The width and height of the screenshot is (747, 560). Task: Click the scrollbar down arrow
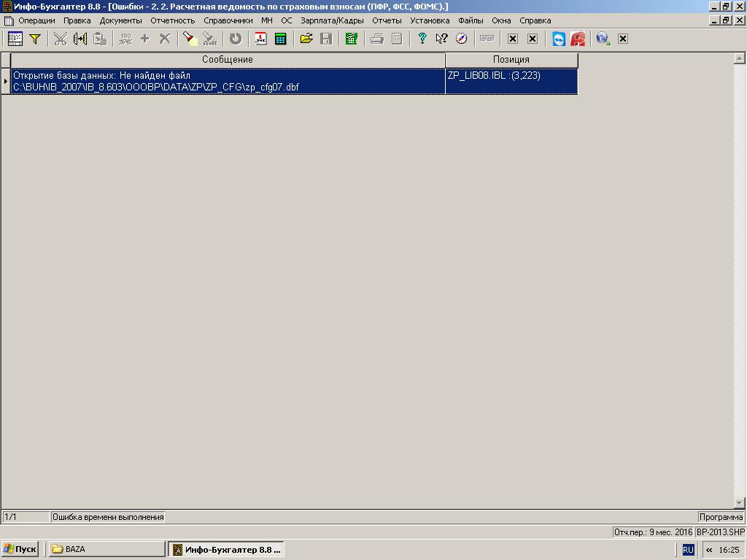coord(739,503)
